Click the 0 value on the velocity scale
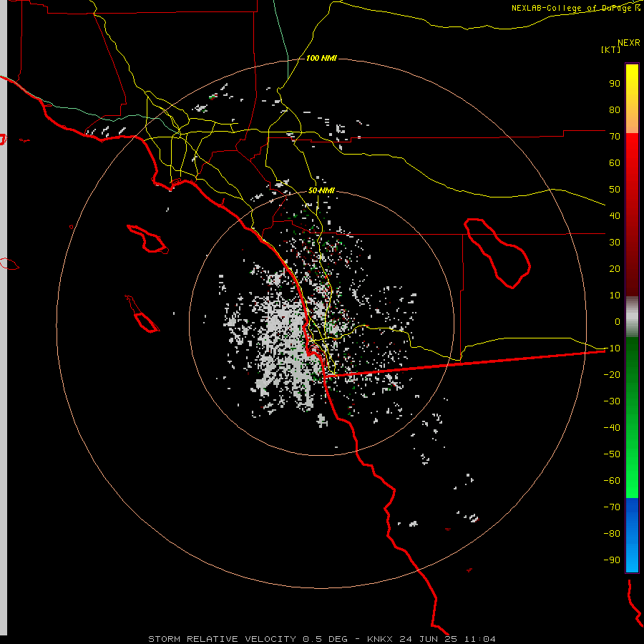The image size is (644, 644). point(618,321)
